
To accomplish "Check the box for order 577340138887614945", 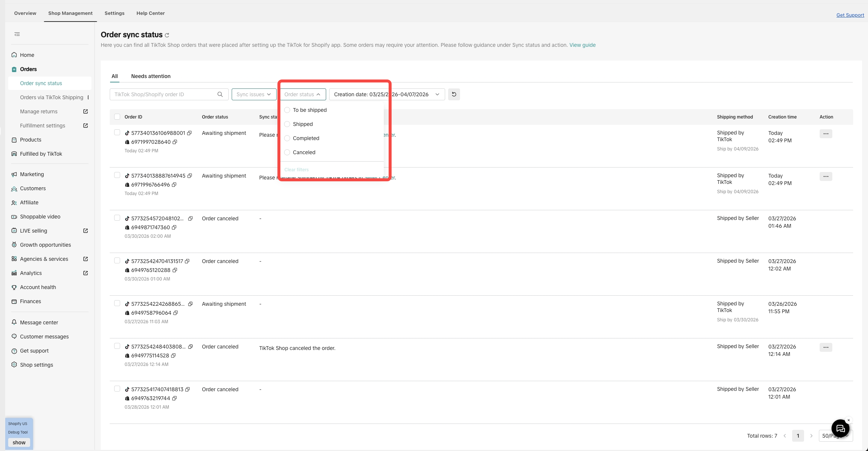I will [117, 175].
